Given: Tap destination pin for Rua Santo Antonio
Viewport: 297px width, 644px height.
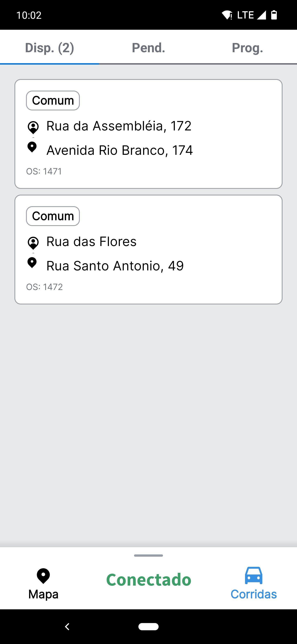Looking at the screenshot, I should [32, 263].
